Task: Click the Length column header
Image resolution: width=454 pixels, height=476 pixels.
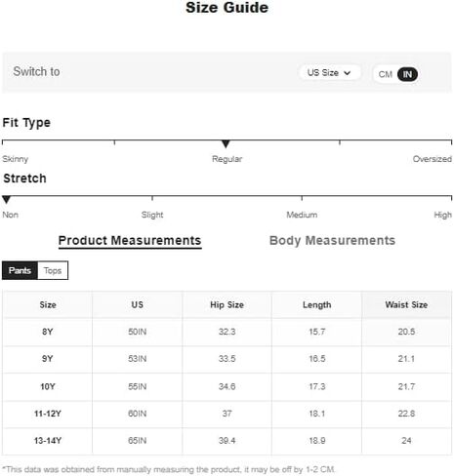Action: click(x=316, y=304)
